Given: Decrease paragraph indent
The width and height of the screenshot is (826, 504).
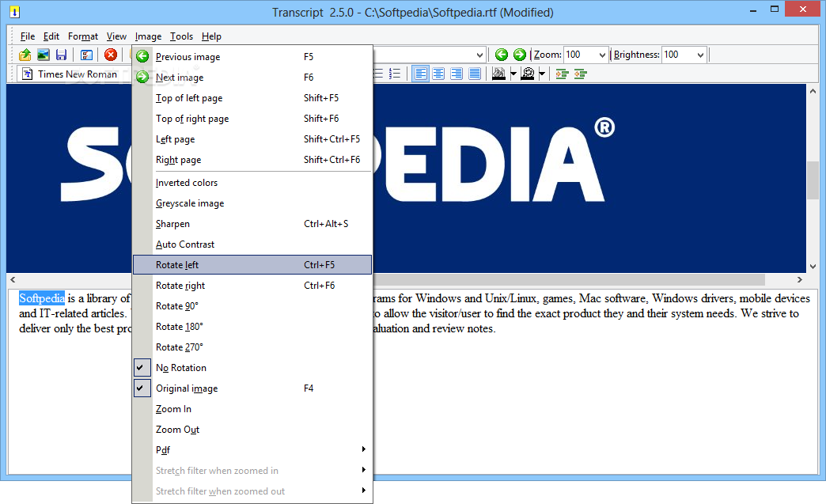Looking at the screenshot, I should [580, 74].
